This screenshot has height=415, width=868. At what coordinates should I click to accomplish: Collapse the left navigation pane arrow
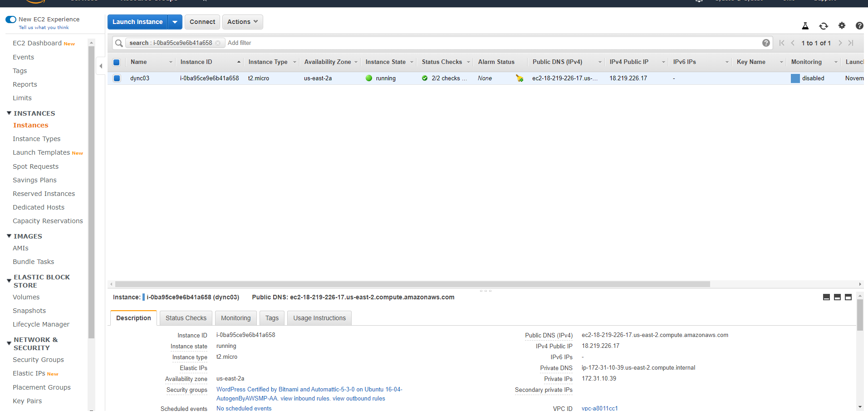point(101,66)
